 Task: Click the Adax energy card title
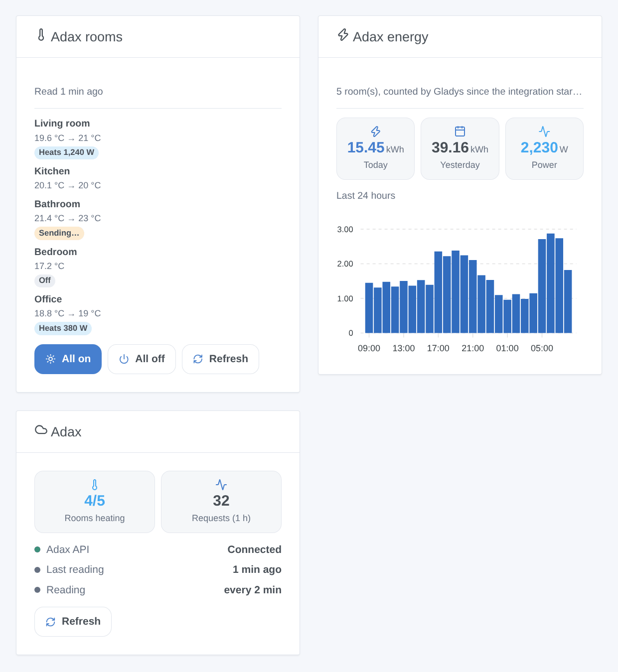[391, 37]
